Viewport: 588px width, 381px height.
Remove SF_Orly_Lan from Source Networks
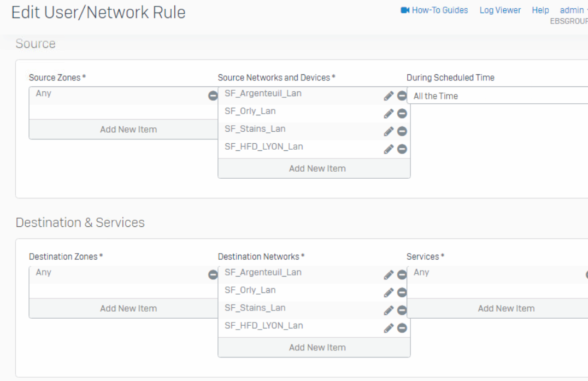[x=402, y=114]
